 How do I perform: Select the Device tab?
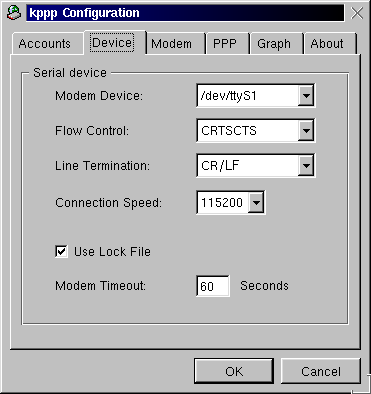(x=112, y=43)
